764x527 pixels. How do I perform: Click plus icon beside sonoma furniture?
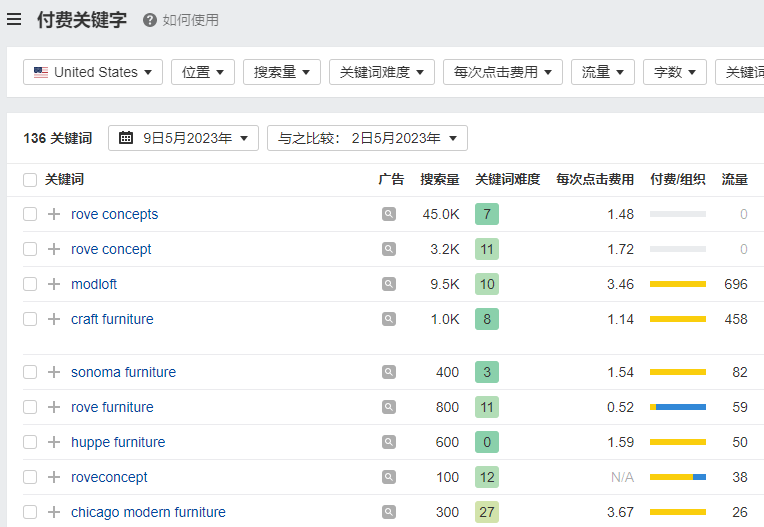click(x=54, y=372)
